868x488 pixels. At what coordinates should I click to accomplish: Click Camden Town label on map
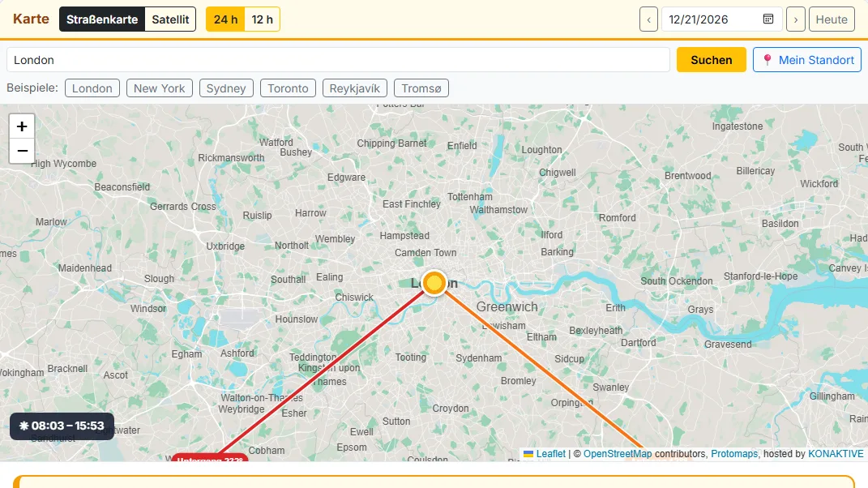coord(425,253)
